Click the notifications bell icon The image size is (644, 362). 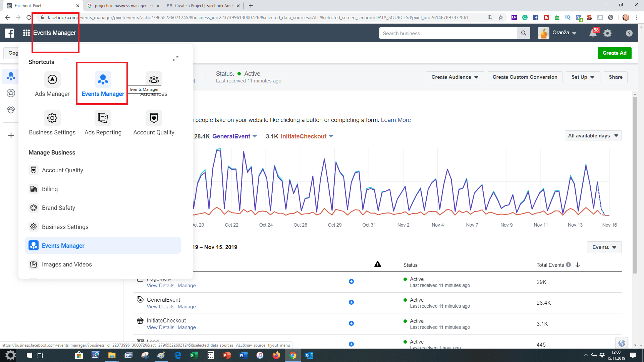[593, 33]
